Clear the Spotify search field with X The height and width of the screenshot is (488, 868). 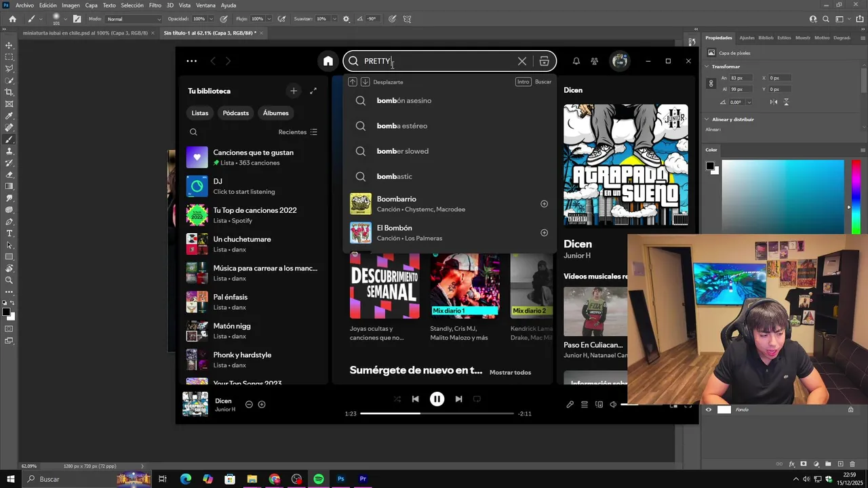pyautogui.click(x=522, y=61)
